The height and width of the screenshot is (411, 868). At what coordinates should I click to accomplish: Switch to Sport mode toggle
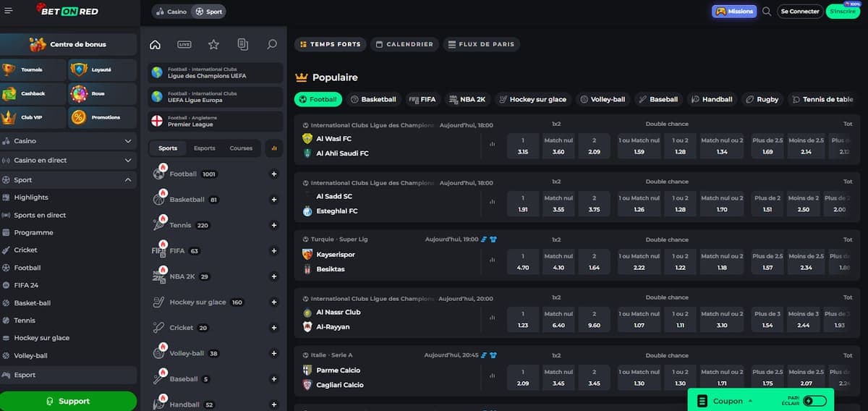210,12
